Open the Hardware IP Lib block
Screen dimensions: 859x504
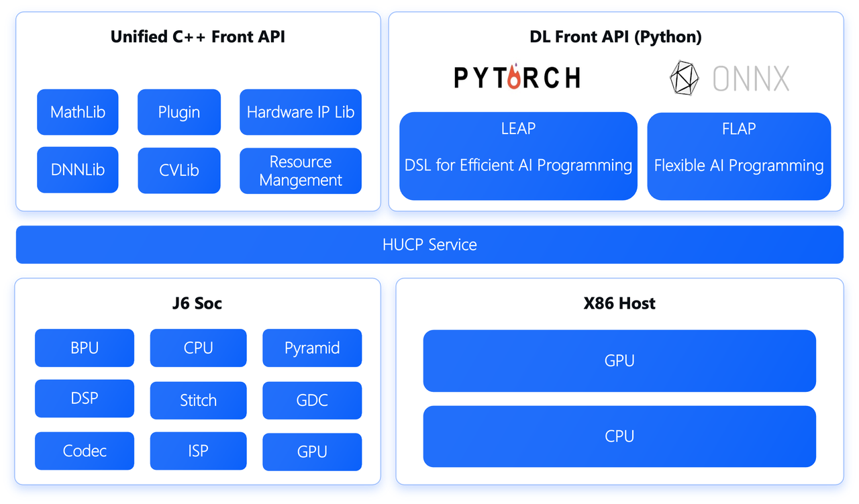point(301,112)
